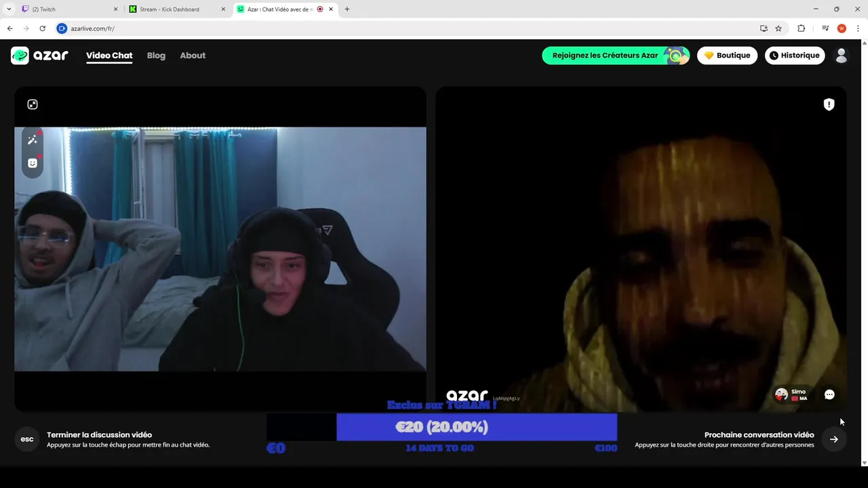The width and height of the screenshot is (868, 488).
Task: Click the page scrollbar down arrow
Action: coord(864,463)
